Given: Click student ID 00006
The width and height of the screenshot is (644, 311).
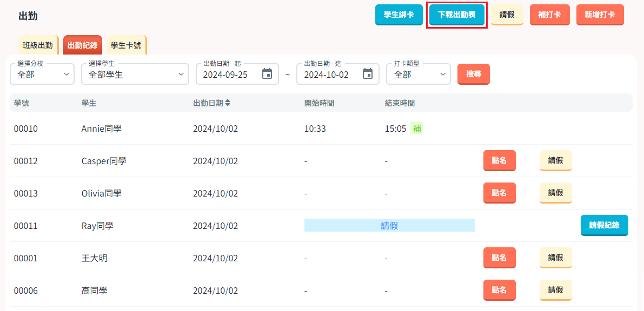Looking at the screenshot, I should (x=26, y=291).
